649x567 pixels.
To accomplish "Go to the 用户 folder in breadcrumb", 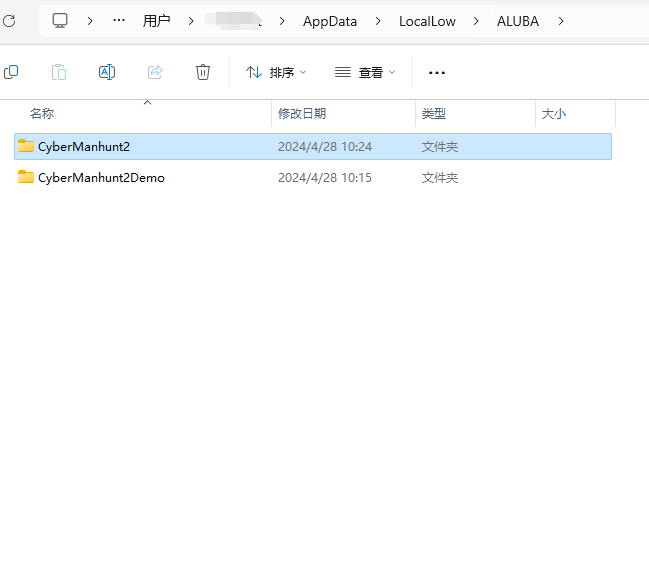I will 156,21.
